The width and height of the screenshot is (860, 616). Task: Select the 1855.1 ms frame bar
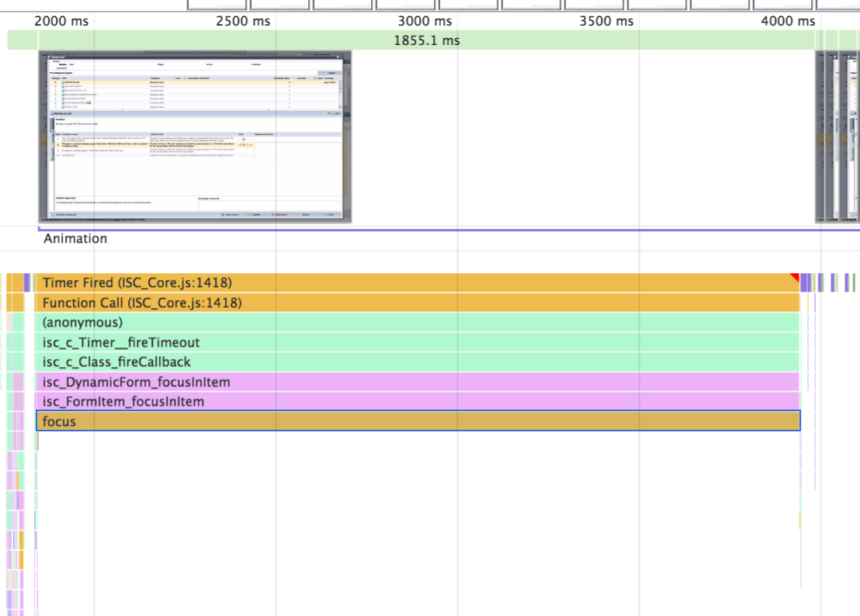pos(427,40)
